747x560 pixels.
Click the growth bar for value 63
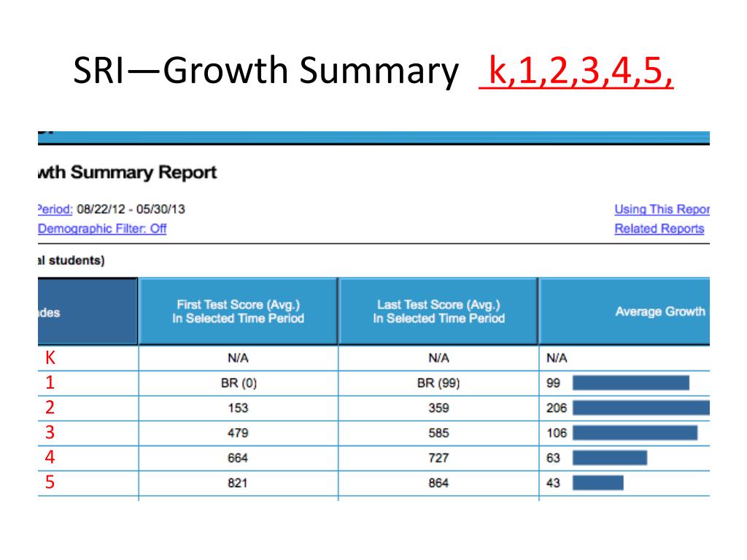pyautogui.click(x=610, y=458)
